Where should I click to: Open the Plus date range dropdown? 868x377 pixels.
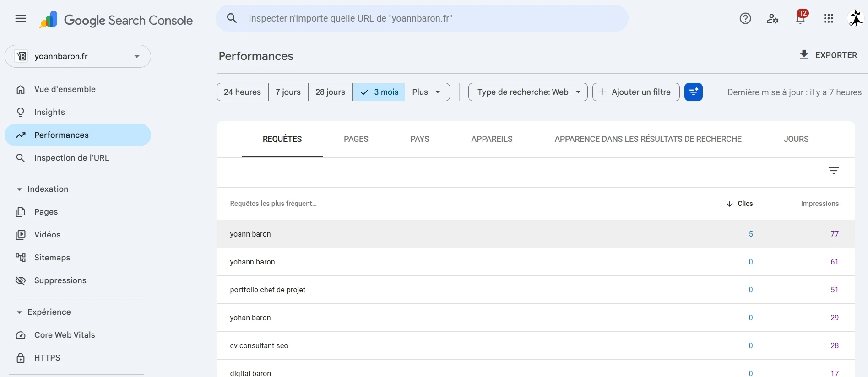coord(427,92)
